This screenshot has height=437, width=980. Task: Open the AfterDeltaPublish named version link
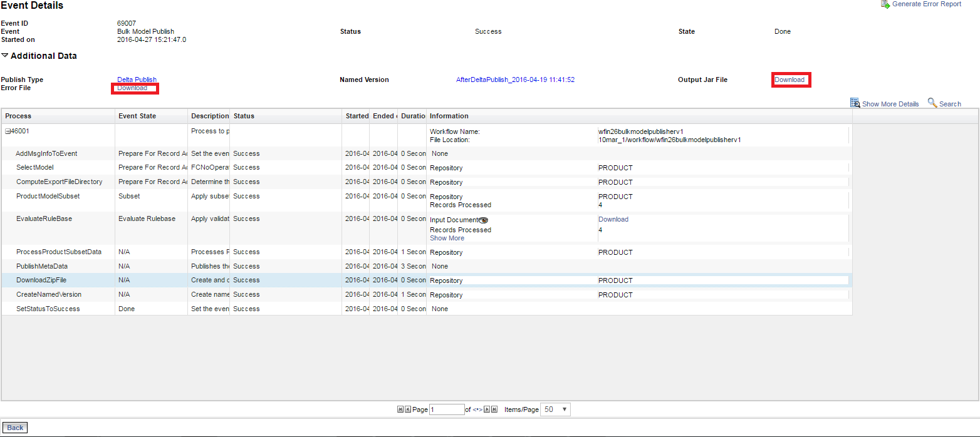(515, 80)
